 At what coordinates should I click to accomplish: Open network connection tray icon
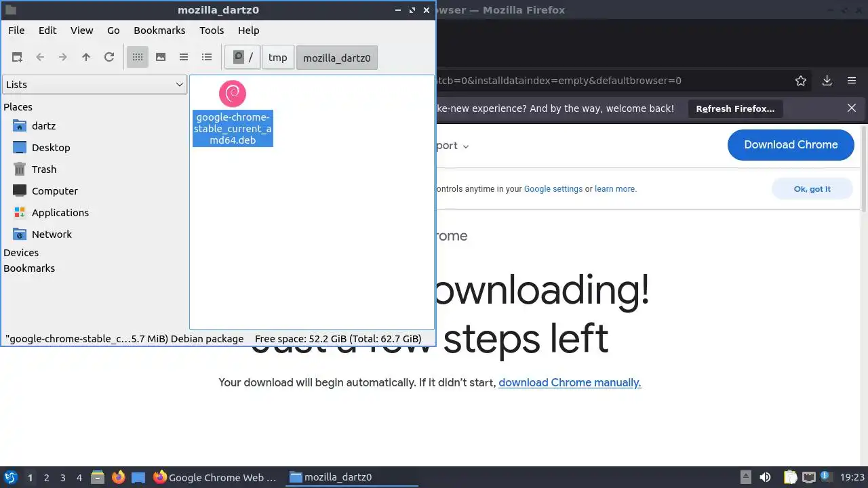pyautogui.click(x=809, y=477)
